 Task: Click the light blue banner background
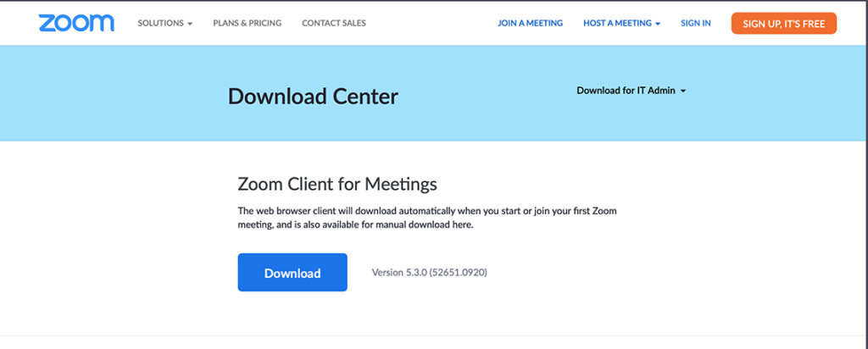(111, 93)
